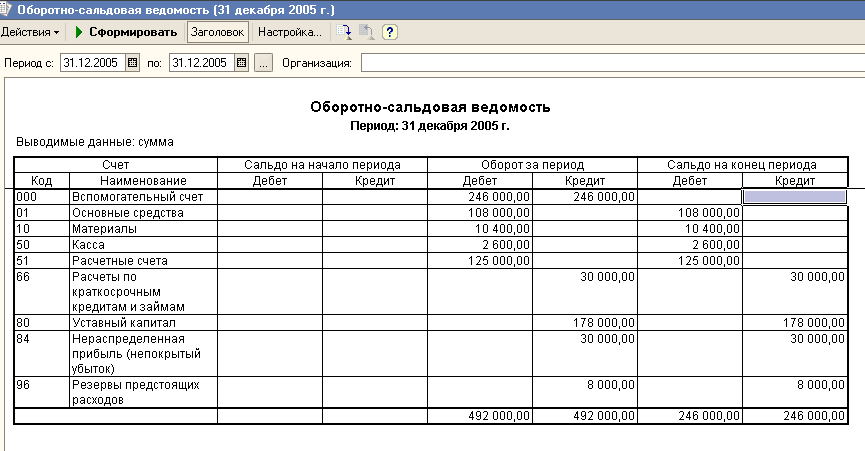Click the Касса account name
This screenshot has height=451, width=865.
[88, 245]
